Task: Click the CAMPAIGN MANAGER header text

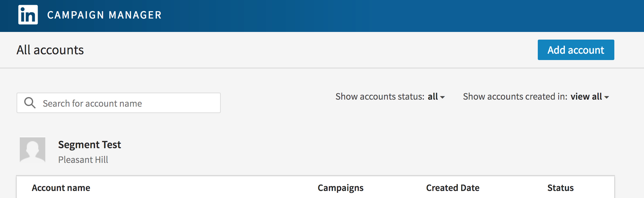Action: click(104, 15)
